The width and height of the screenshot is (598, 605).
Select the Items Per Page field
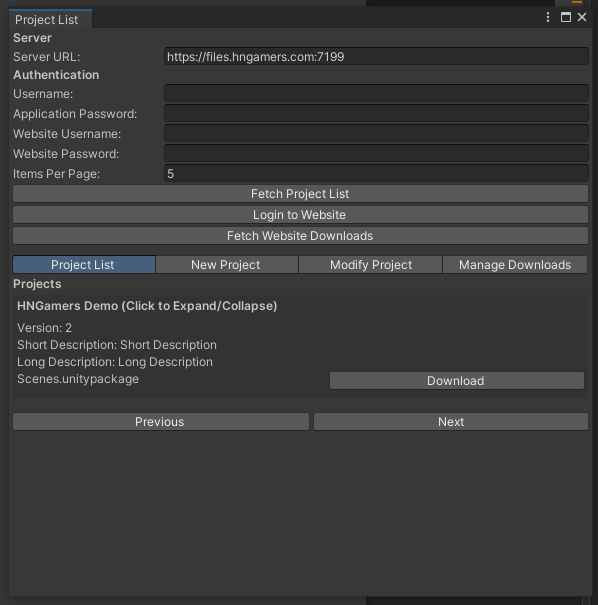[x=376, y=174]
